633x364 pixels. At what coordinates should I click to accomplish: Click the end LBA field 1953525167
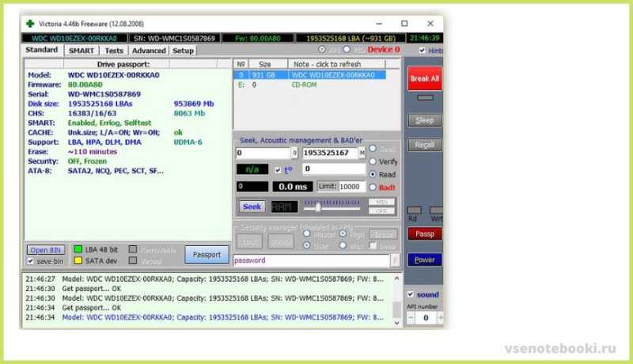[x=330, y=153]
